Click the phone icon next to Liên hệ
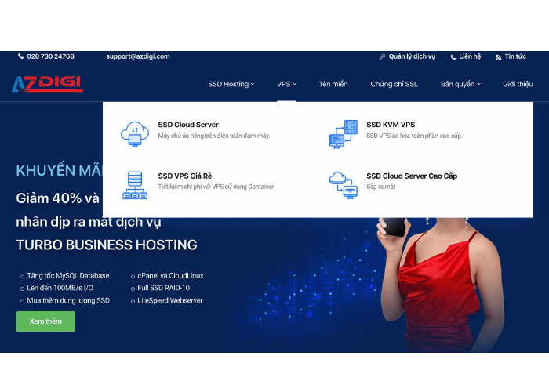Screen dimensions: 549x392 tap(453, 56)
